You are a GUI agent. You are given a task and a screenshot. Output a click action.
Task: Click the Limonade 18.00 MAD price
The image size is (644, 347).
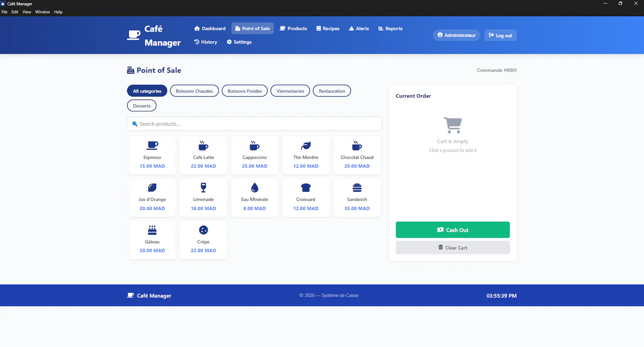pos(203,208)
